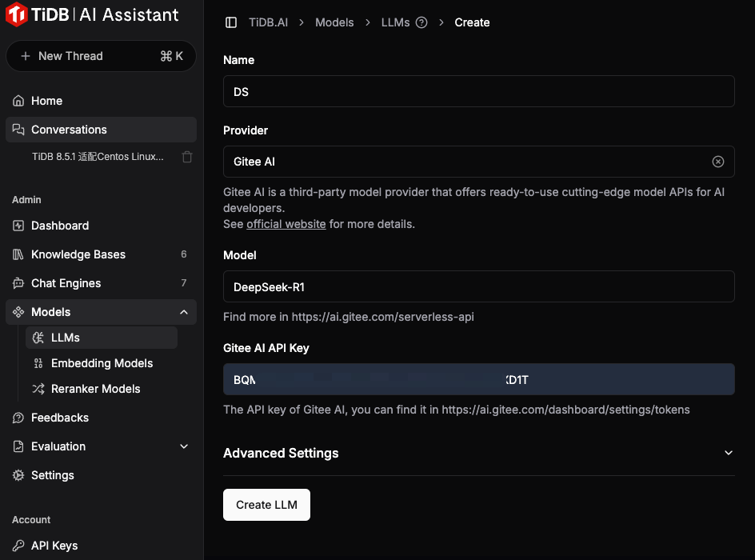Expand the Evaluation sidebar group

click(183, 446)
